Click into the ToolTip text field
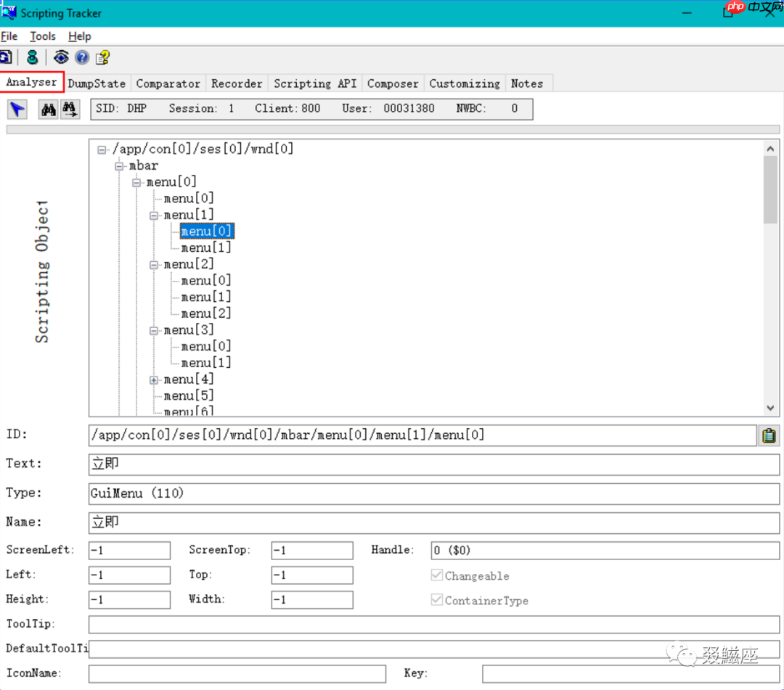The width and height of the screenshot is (784, 690). coord(433,624)
